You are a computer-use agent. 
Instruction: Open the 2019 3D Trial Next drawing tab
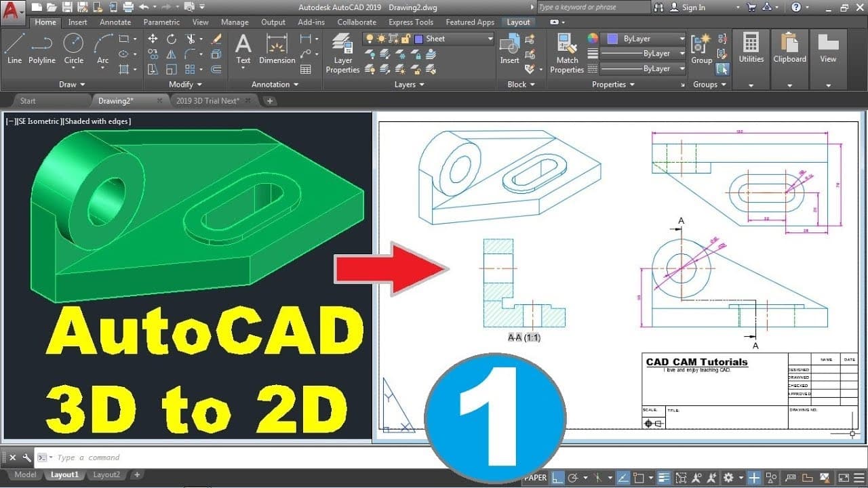[x=208, y=100]
